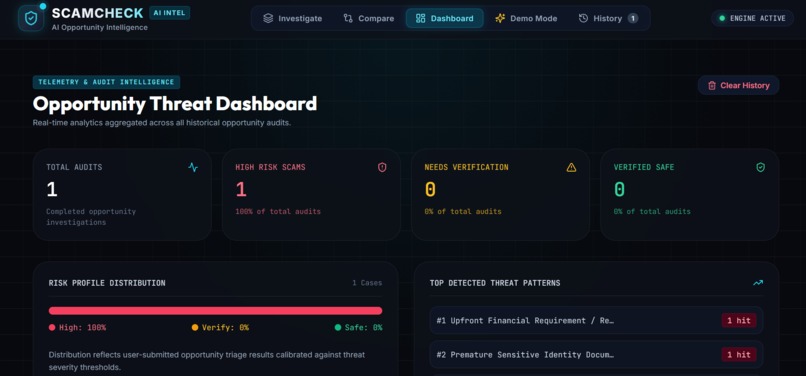Click the 'High: 100%' legend entry
Image resolution: width=806 pixels, height=376 pixels.
pos(78,327)
